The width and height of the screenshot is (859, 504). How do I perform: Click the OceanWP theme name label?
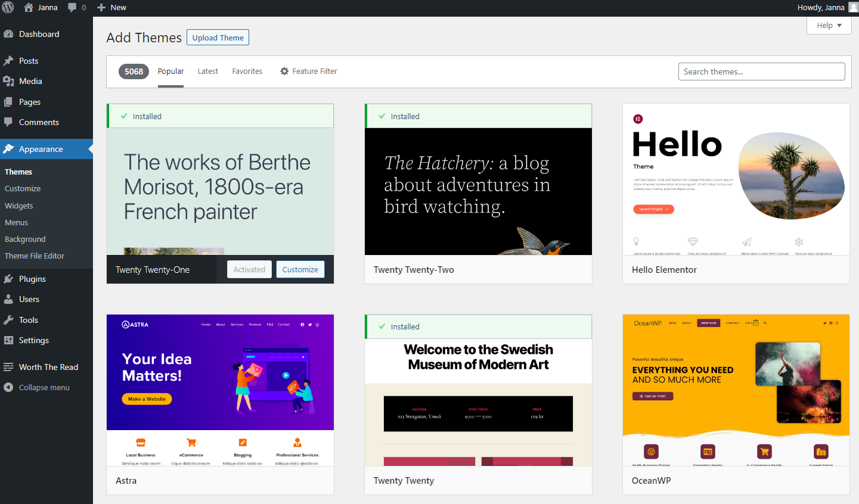click(x=651, y=481)
